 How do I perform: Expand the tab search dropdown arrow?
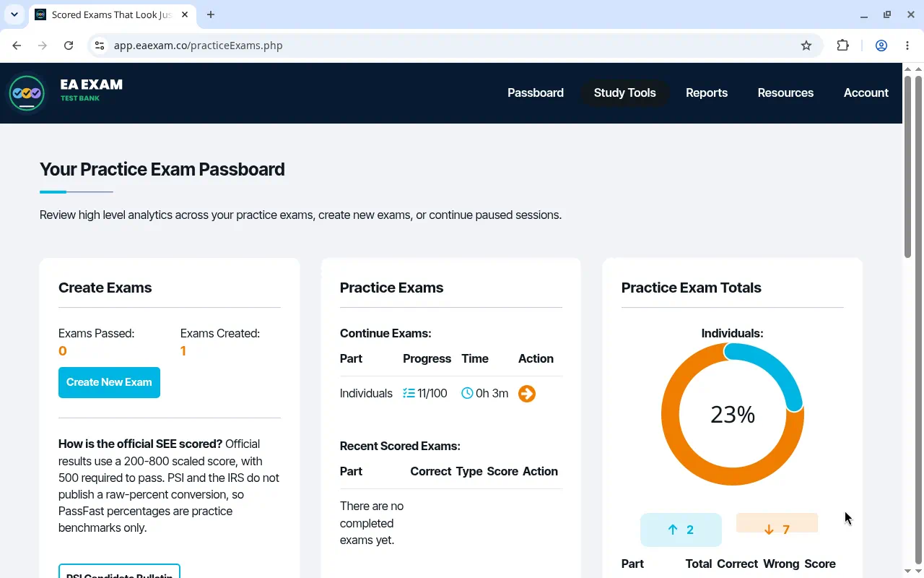14,14
